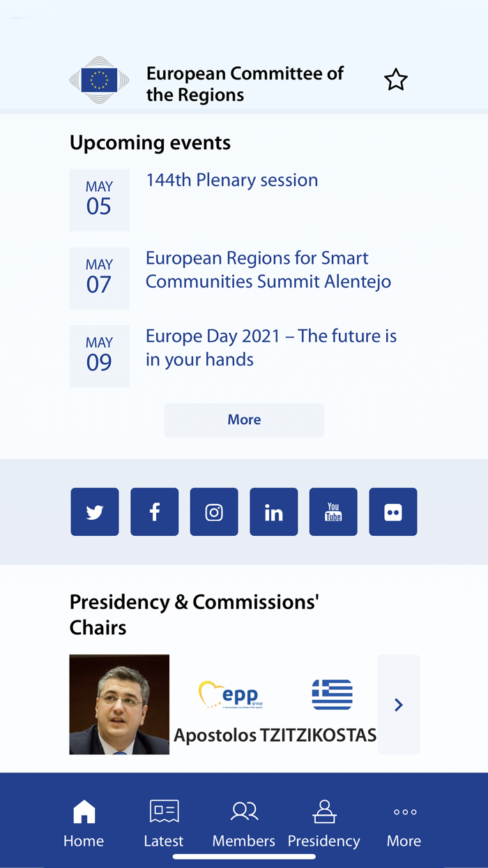Open the YouTube channel icon
The height and width of the screenshot is (868, 488).
(333, 511)
